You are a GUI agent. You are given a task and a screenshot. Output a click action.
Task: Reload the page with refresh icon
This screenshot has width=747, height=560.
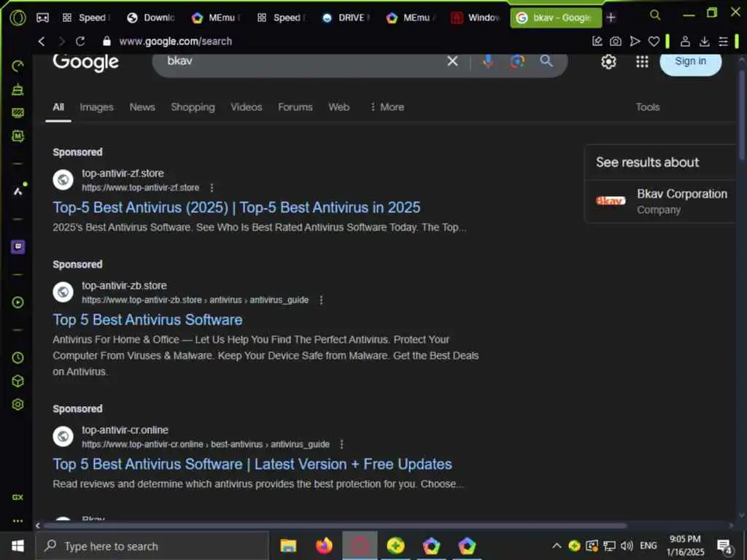pyautogui.click(x=80, y=42)
